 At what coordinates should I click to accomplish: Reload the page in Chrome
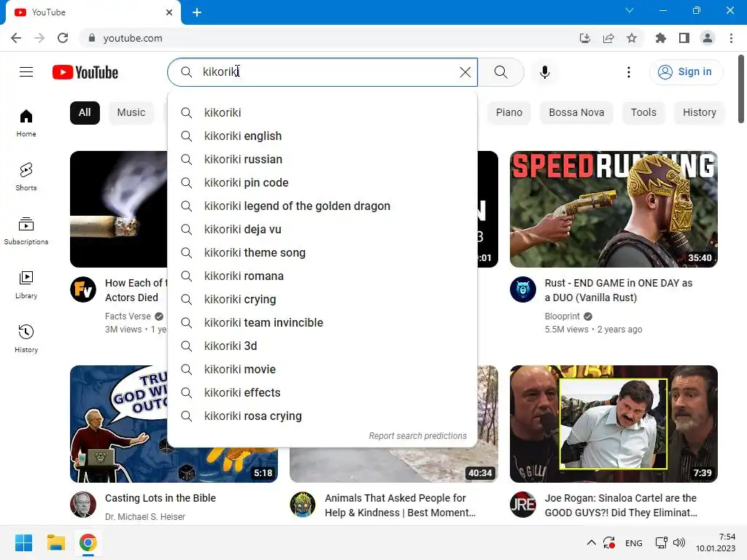pos(63,38)
